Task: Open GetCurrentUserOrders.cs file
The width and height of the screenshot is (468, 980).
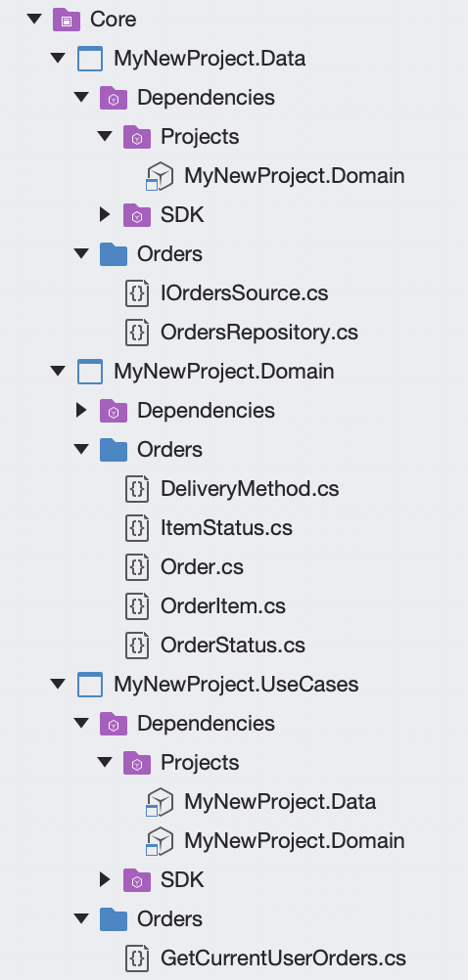Action: (283, 958)
